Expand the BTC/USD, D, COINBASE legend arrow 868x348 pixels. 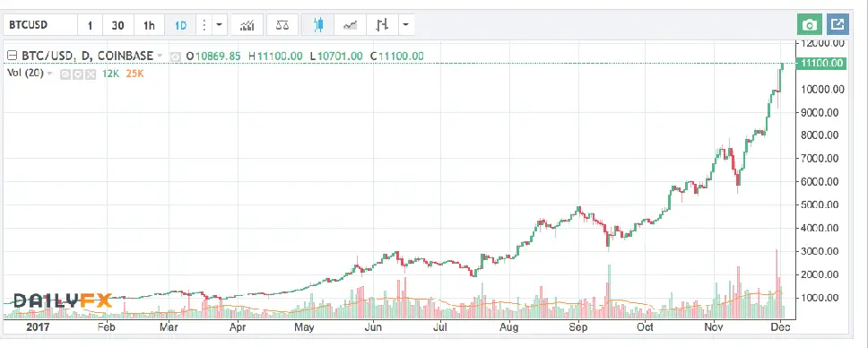click(x=160, y=55)
